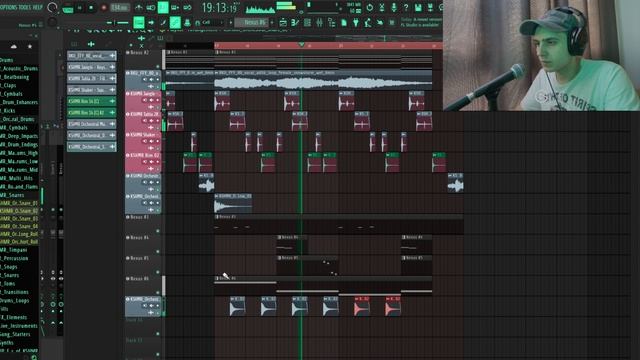Open the mixer view icon

coord(319,22)
